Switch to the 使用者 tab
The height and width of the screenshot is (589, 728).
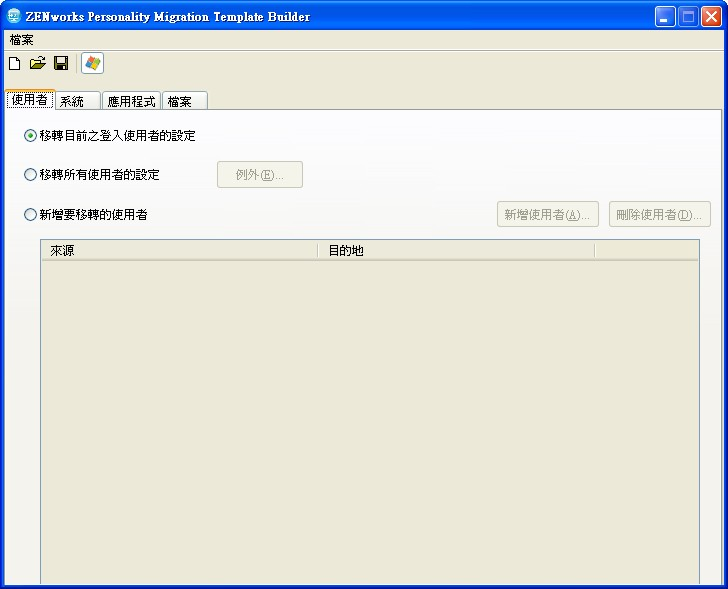tap(30, 99)
